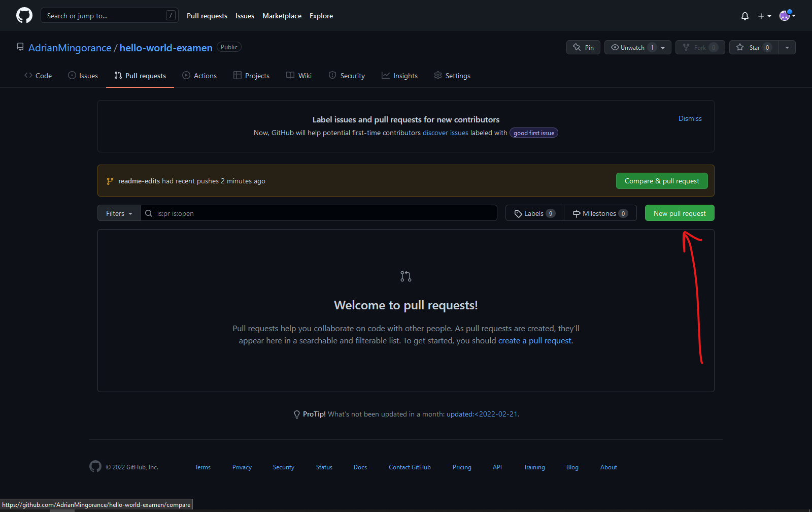
Task: Open the Star dropdown arrow
Action: pyautogui.click(x=787, y=47)
